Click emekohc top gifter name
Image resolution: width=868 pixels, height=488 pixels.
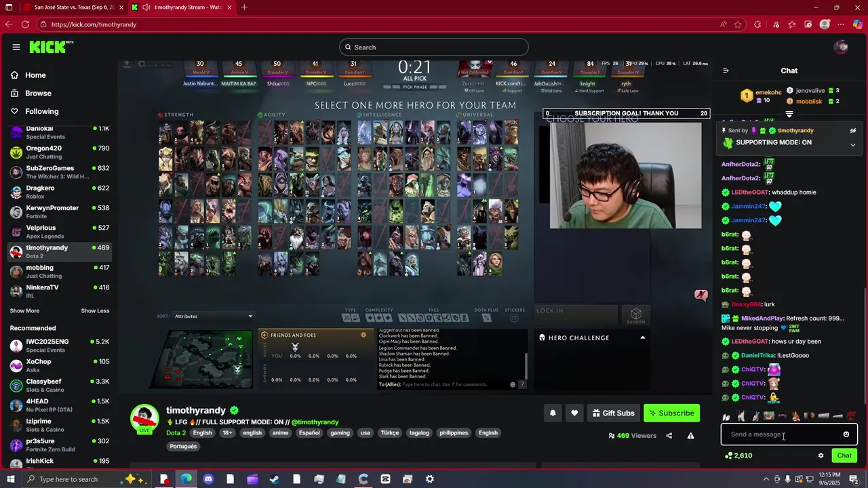pos(768,92)
